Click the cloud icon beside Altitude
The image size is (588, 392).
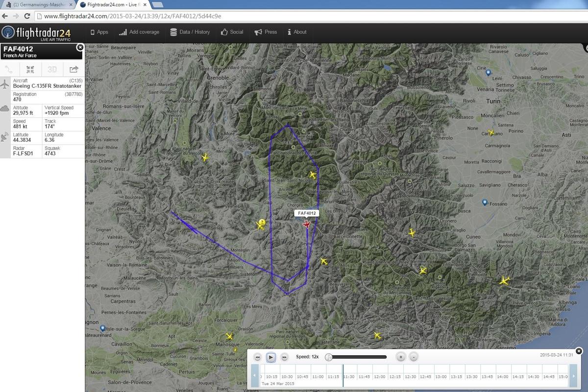(x=5, y=109)
